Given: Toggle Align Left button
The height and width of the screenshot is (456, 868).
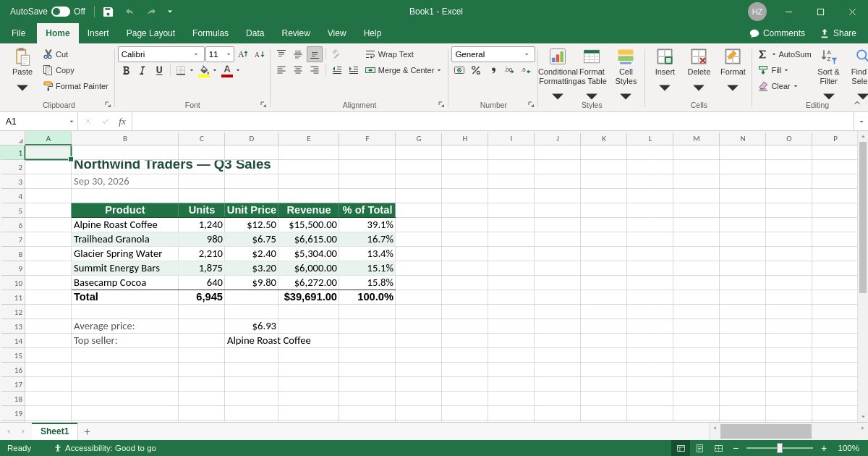Looking at the screenshot, I should (x=281, y=70).
